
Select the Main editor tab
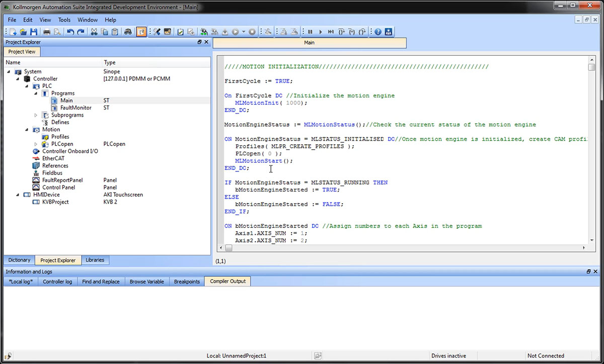click(310, 43)
